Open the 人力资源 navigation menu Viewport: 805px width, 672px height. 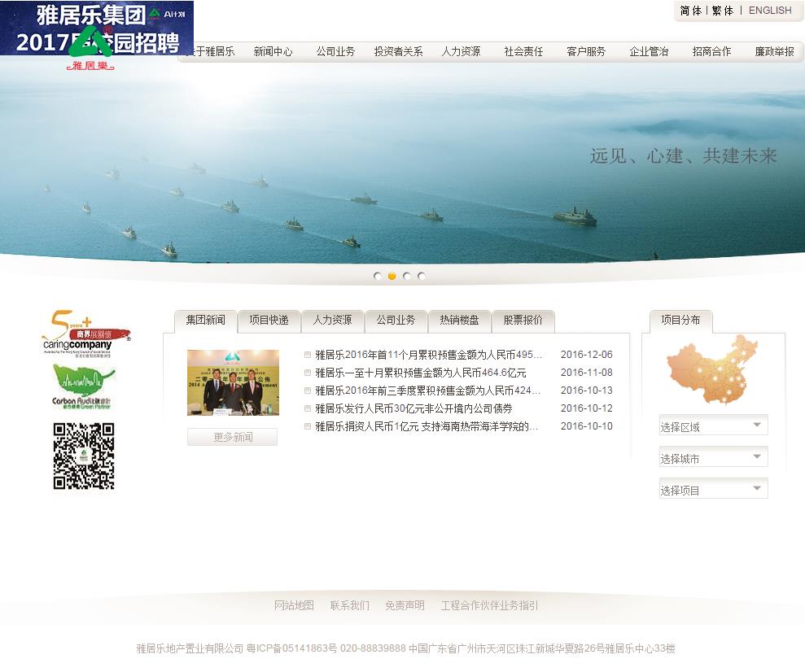tap(461, 51)
